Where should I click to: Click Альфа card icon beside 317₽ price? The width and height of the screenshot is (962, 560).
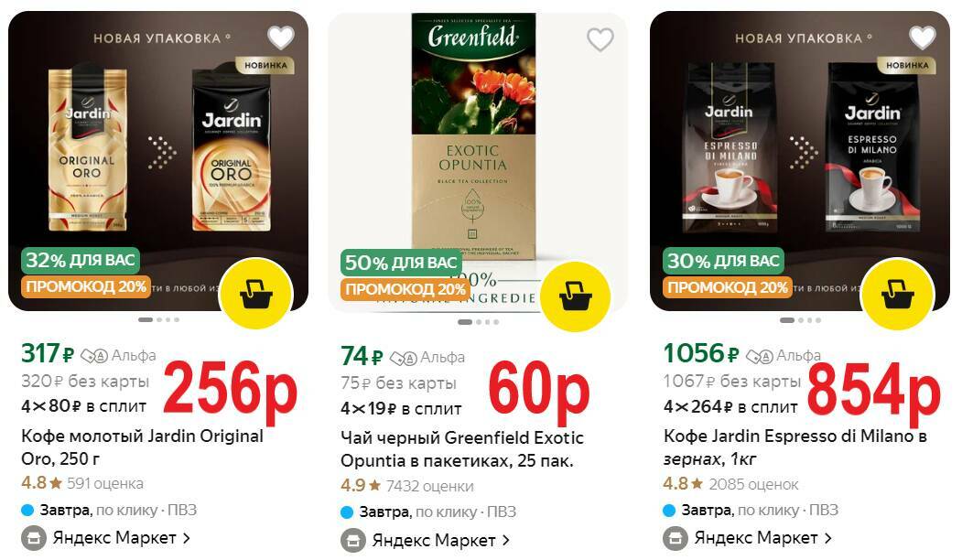tap(94, 356)
